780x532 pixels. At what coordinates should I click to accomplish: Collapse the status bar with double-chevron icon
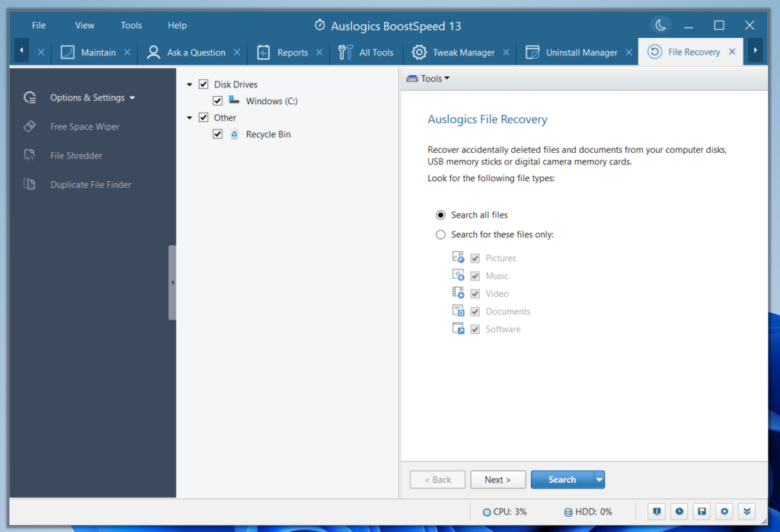[747, 511]
